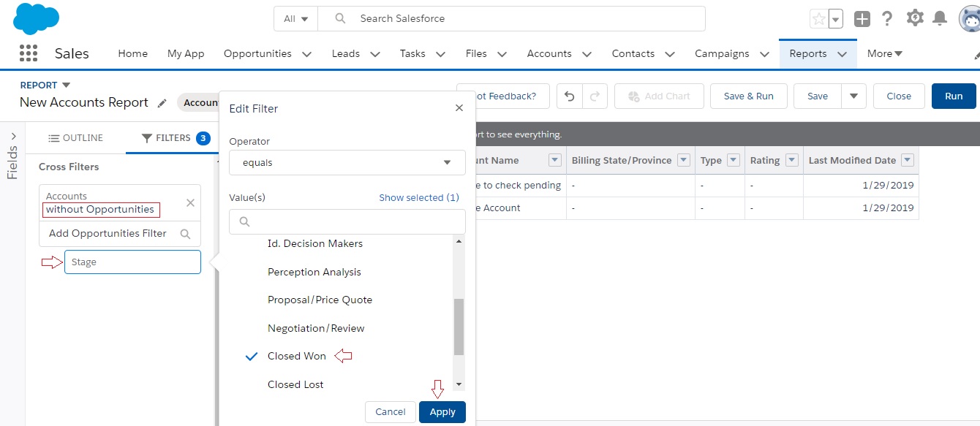Open the Setup gear icon

914,18
